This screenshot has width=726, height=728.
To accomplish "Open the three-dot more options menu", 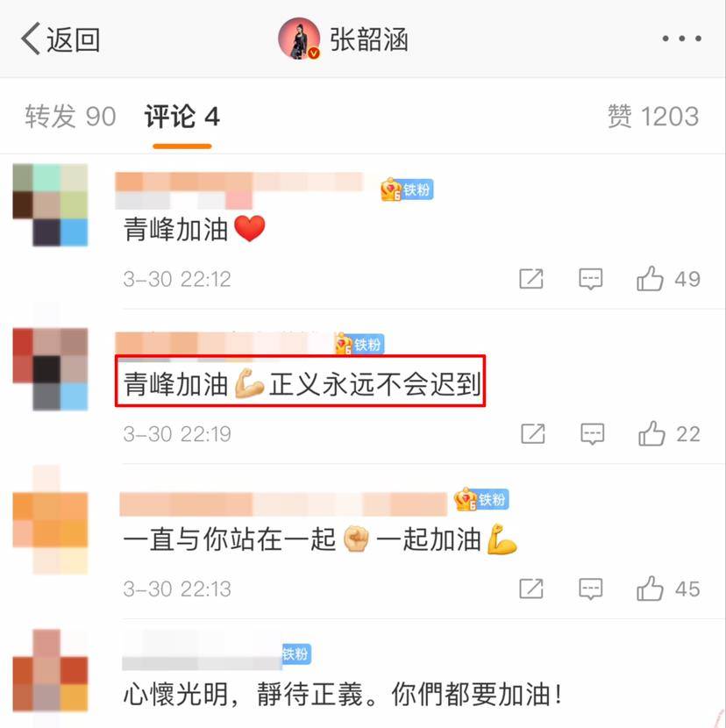I will pos(681,39).
